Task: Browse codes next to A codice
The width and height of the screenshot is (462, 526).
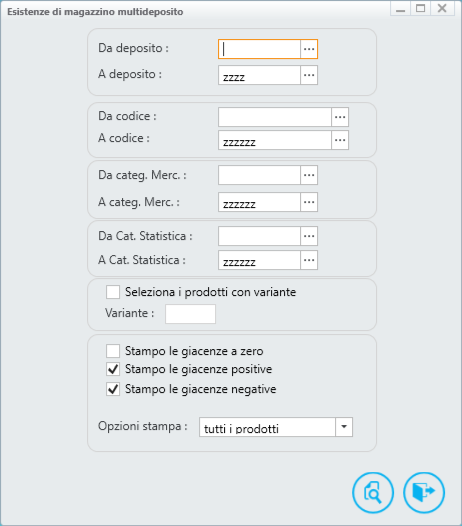Action: 340,140
